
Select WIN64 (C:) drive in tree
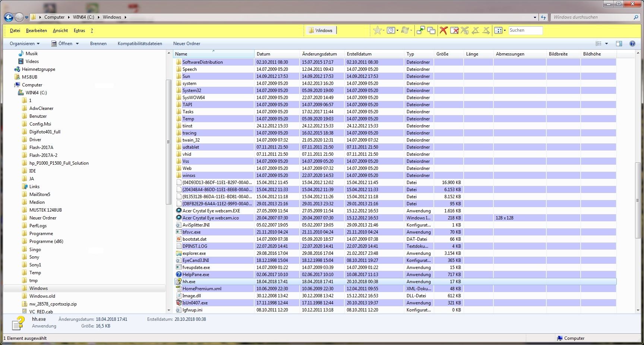point(36,93)
